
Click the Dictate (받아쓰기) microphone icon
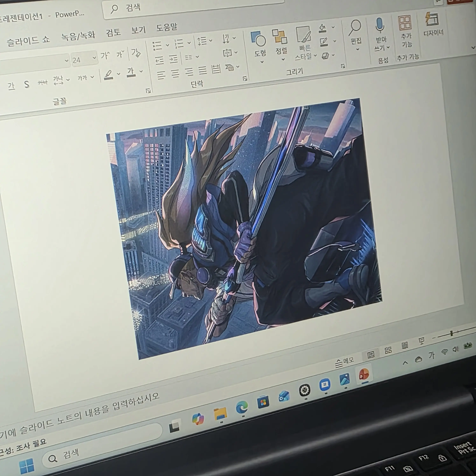[x=380, y=25]
